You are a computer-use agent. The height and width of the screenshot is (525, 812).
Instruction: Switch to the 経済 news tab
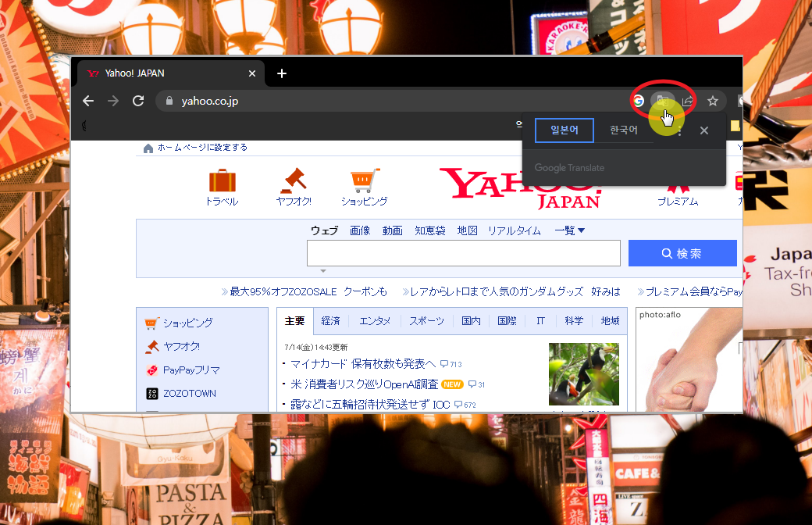330,321
